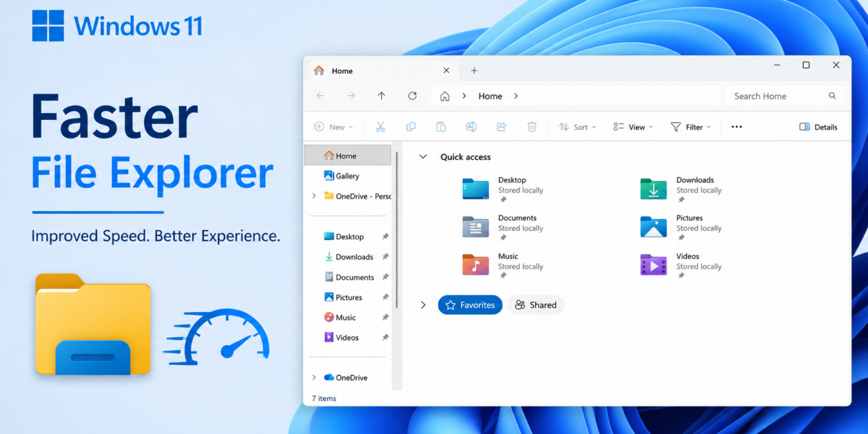This screenshot has width=868, height=434.
Task: Select the Home tab
Action: (x=384, y=71)
